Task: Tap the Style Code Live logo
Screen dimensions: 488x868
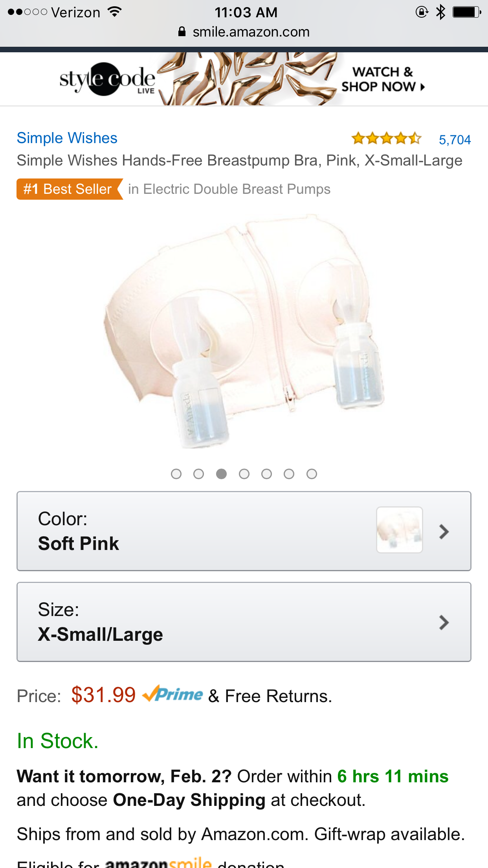Action: pos(107,79)
